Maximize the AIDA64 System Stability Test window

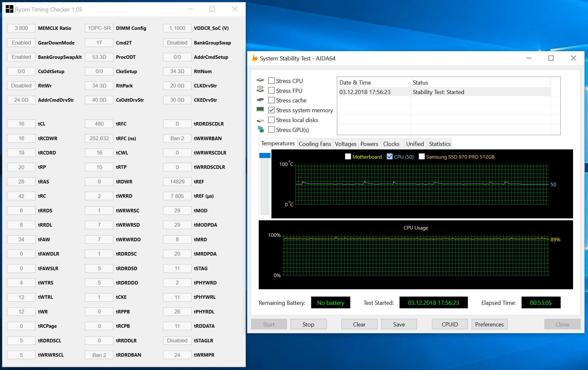point(551,58)
